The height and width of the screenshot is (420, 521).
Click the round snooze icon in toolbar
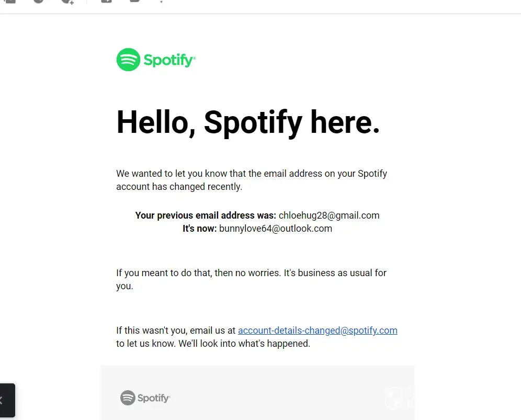click(39, 2)
